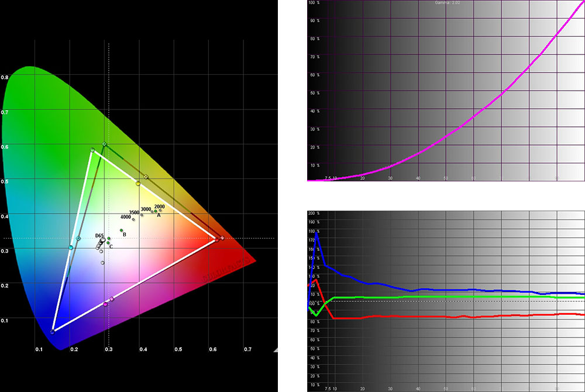Select illuminant C label near D65
Screen dimensions: 585x392
point(111,246)
